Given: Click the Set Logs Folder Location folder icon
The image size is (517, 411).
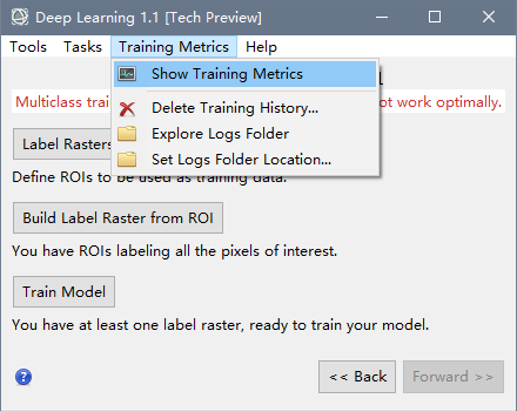Looking at the screenshot, I should (127, 159).
